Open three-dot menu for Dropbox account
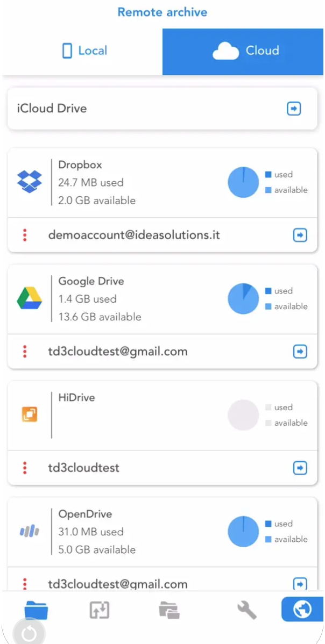Image resolution: width=325 pixels, height=644 pixels. pyautogui.click(x=25, y=235)
